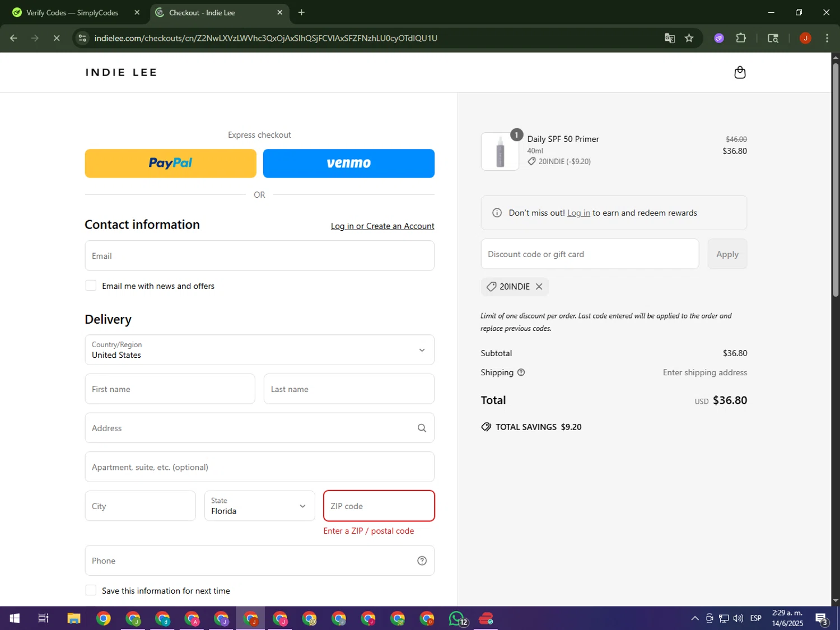Click the translate page icon

coord(669,38)
